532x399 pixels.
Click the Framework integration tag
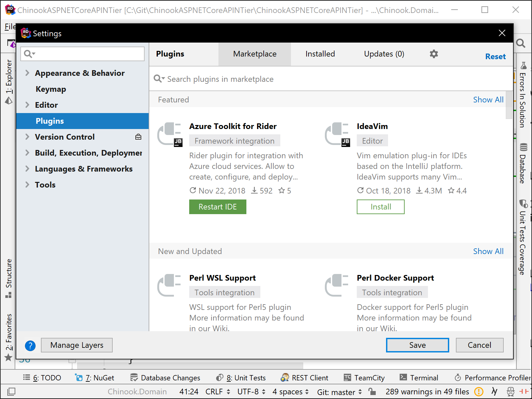pos(234,141)
